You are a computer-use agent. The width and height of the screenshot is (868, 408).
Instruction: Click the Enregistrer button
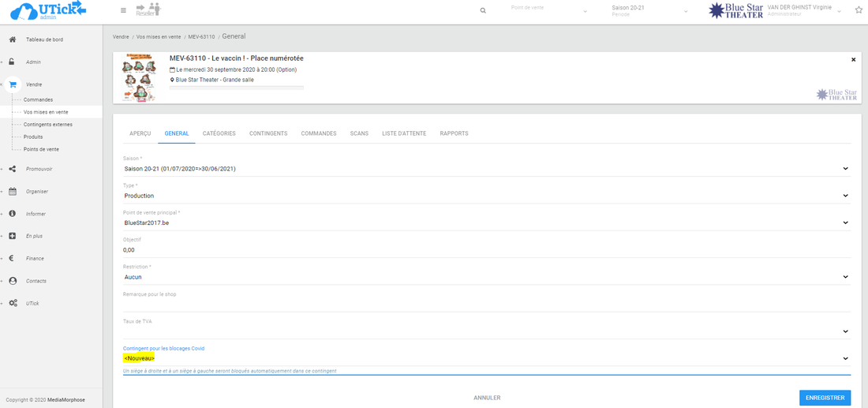click(x=825, y=398)
